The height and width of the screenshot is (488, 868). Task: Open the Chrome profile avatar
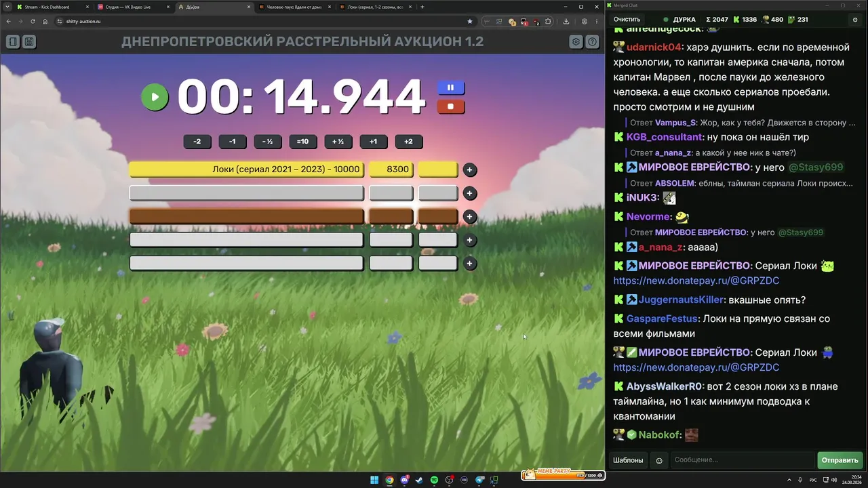pos(585,21)
